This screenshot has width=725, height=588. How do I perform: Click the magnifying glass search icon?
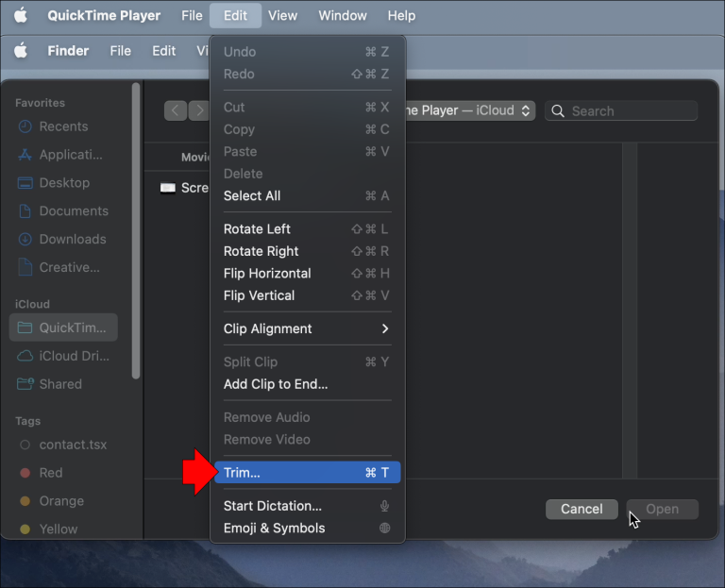click(558, 111)
